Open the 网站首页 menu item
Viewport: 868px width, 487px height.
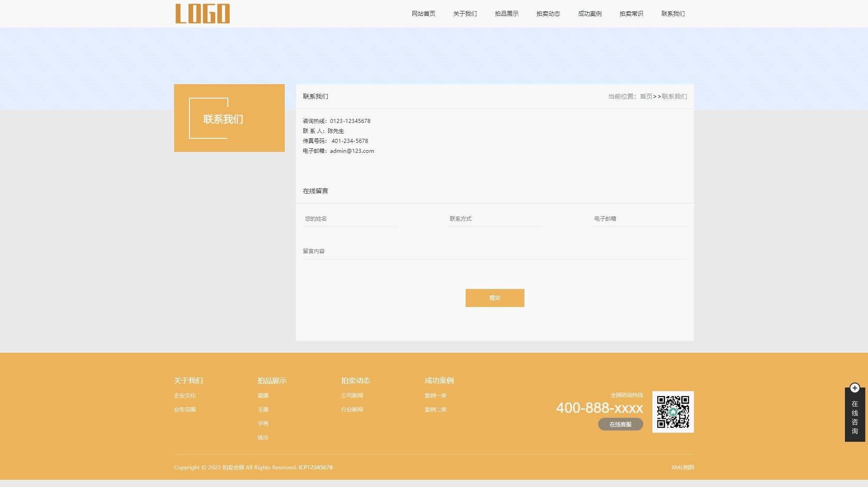[x=423, y=14]
